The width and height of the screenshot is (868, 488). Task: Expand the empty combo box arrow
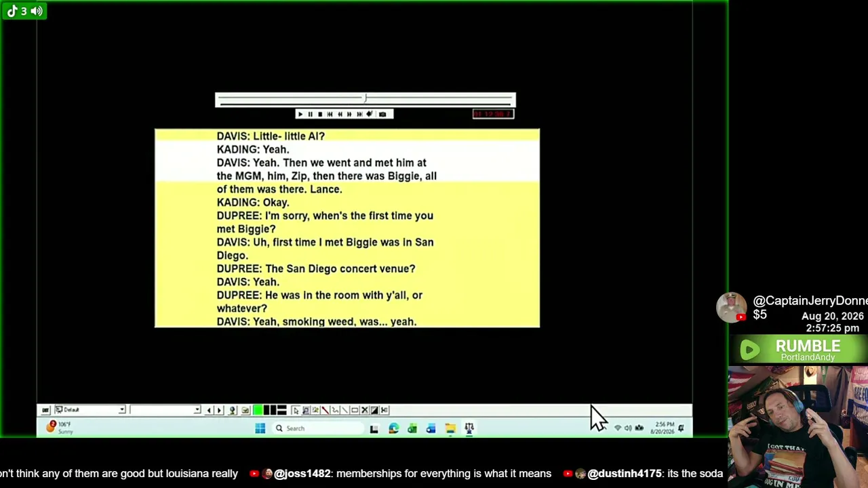click(x=197, y=409)
